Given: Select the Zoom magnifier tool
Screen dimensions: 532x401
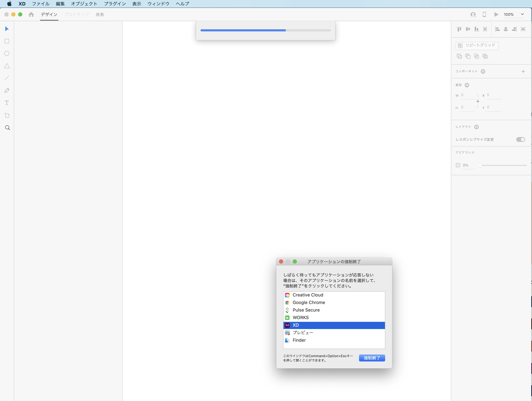Looking at the screenshot, I should click(x=8, y=128).
